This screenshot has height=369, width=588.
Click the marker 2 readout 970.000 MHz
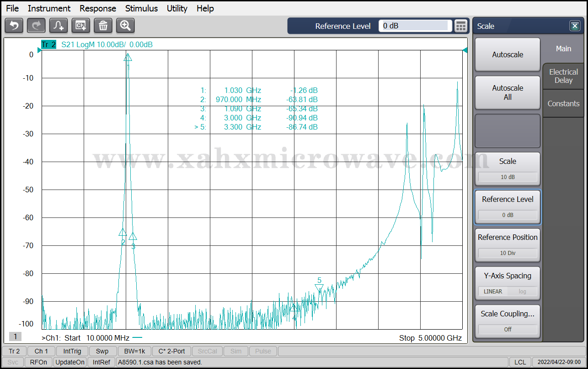[238, 99]
